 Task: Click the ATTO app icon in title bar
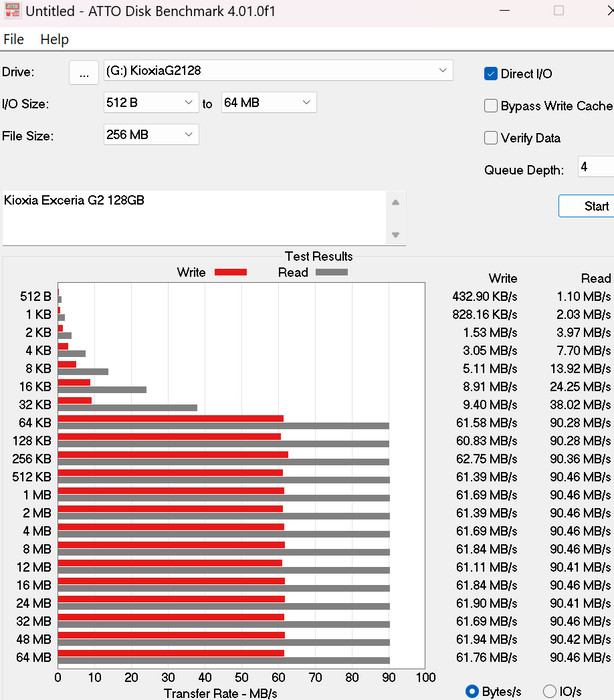12,11
